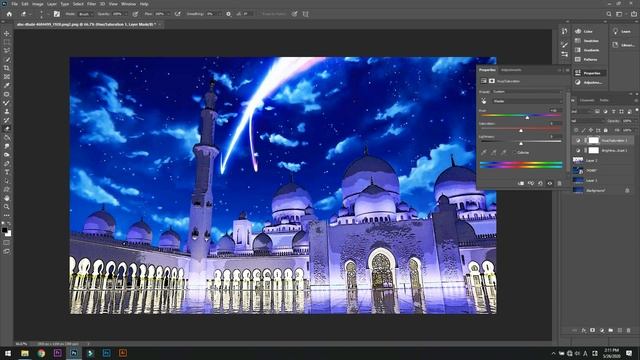
Task: Select the Crop tool
Action: coord(7,68)
